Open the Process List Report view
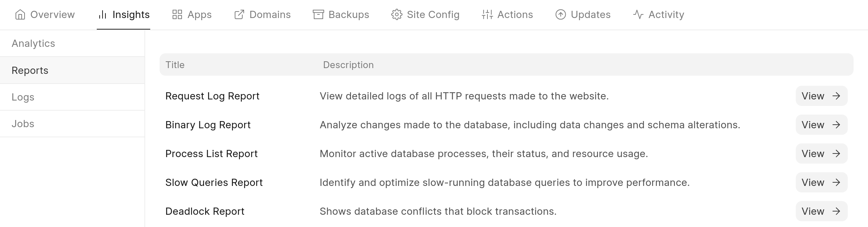Image resolution: width=868 pixels, height=227 pixels. 821,154
